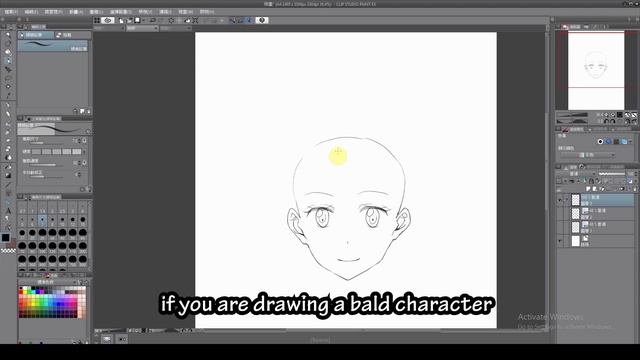The width and height of the screenshot is (640, 360).
Task: Open the Edit menu
Action: [x=31, y=12]
